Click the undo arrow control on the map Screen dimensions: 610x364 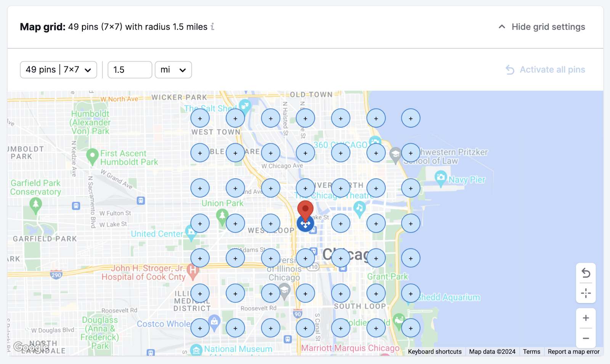(x=586, y=273)
